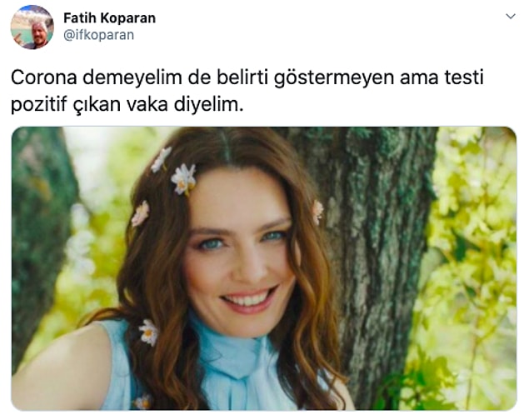Image resolution: width=529 pixels, height=420 pixels.
Task: Open the attached photo in the tweet
Action: [x=264, y=268]
